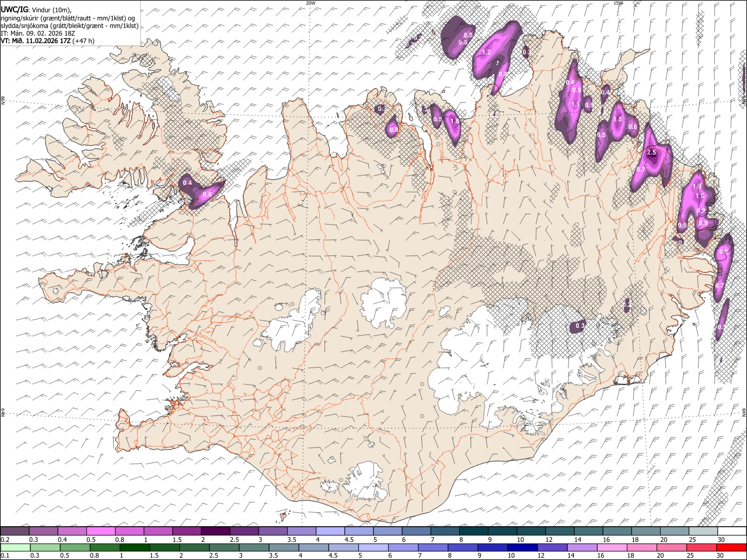Select the darkest purple 2–2.5 swatch in top legend row
The image size is (747, 560).
[x=215, y=531]
